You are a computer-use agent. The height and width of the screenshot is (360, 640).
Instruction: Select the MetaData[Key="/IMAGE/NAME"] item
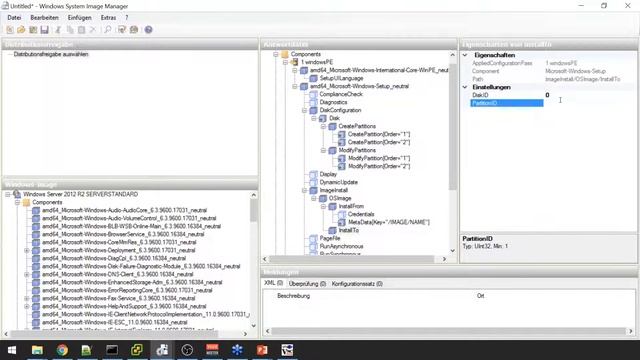point(389,222)
